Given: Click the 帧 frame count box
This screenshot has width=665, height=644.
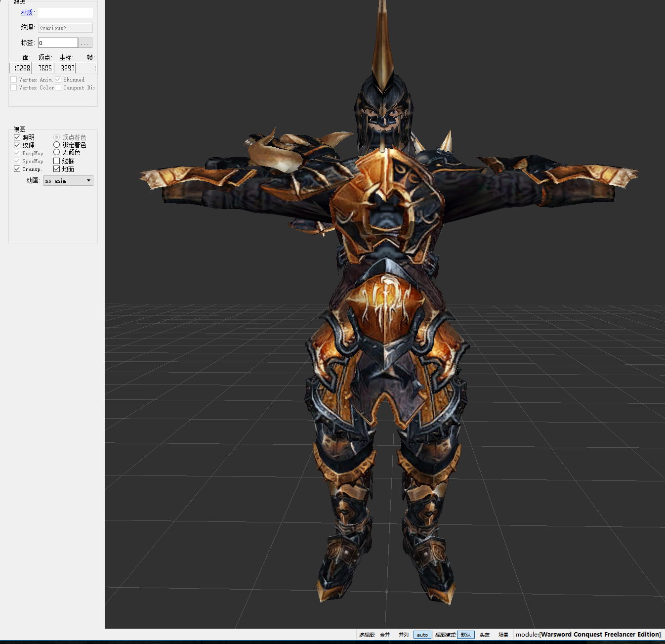Looking at the screenshot, I should (86, 68).
